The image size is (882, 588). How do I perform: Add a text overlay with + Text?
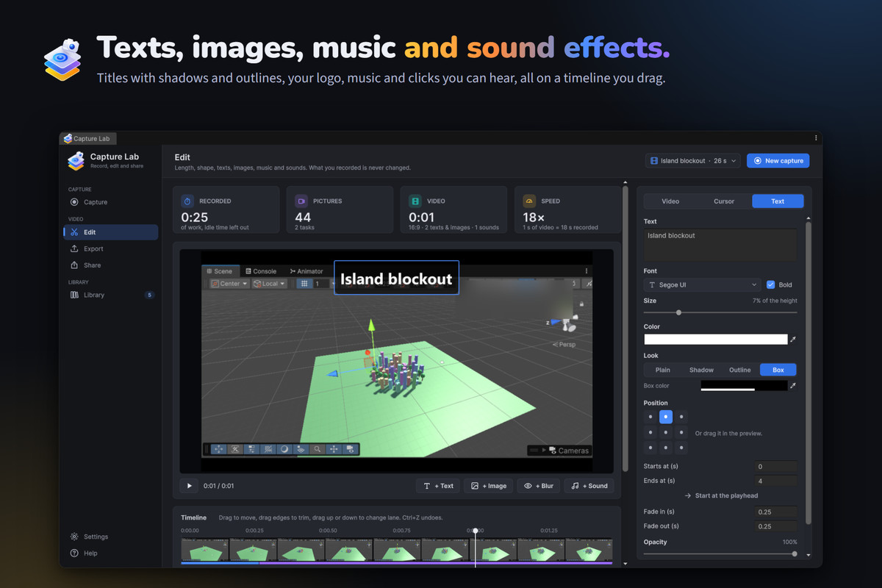(438, 486)
